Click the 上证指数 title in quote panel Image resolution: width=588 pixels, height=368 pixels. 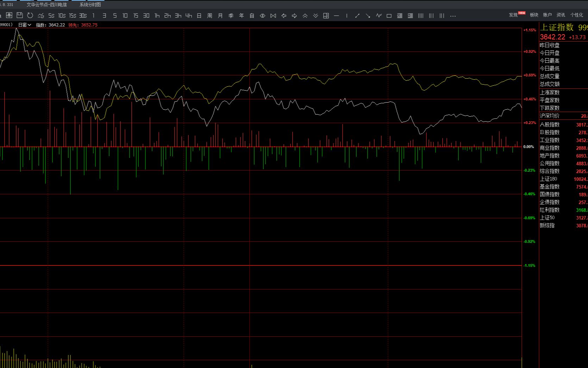pos(557,27)
